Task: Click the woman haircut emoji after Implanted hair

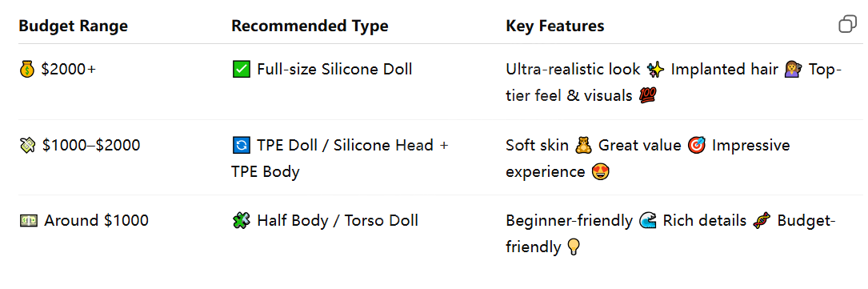Action: pyautogui.click(x=794, y=70)
